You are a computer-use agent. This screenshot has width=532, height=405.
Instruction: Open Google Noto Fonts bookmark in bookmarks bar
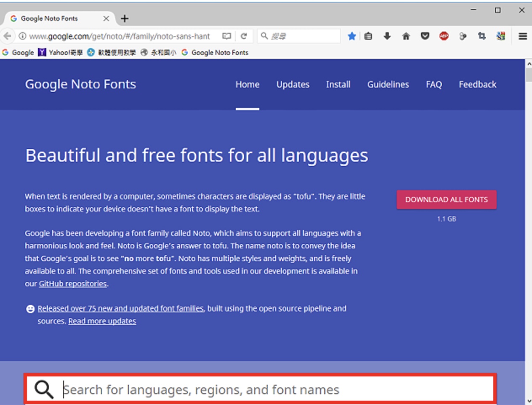tap(215, 52)
